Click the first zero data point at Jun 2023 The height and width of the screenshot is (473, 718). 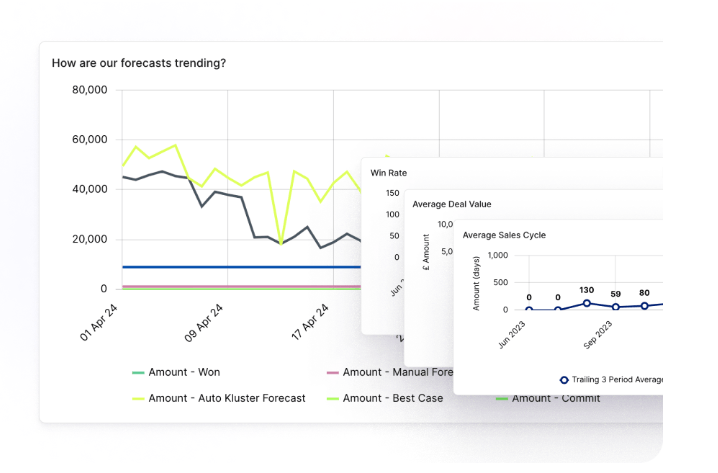(x=529, y=310)
